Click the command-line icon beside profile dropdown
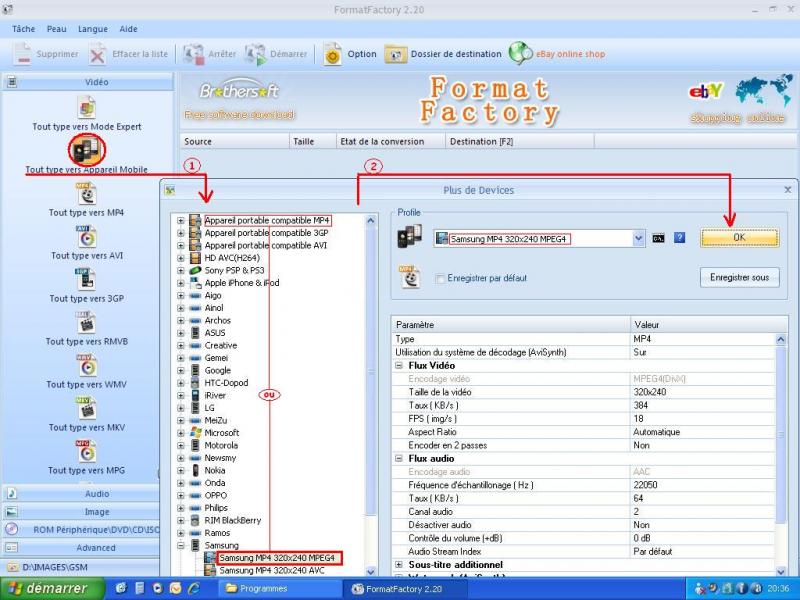The image size is (800, 600). tap(658, 238)
